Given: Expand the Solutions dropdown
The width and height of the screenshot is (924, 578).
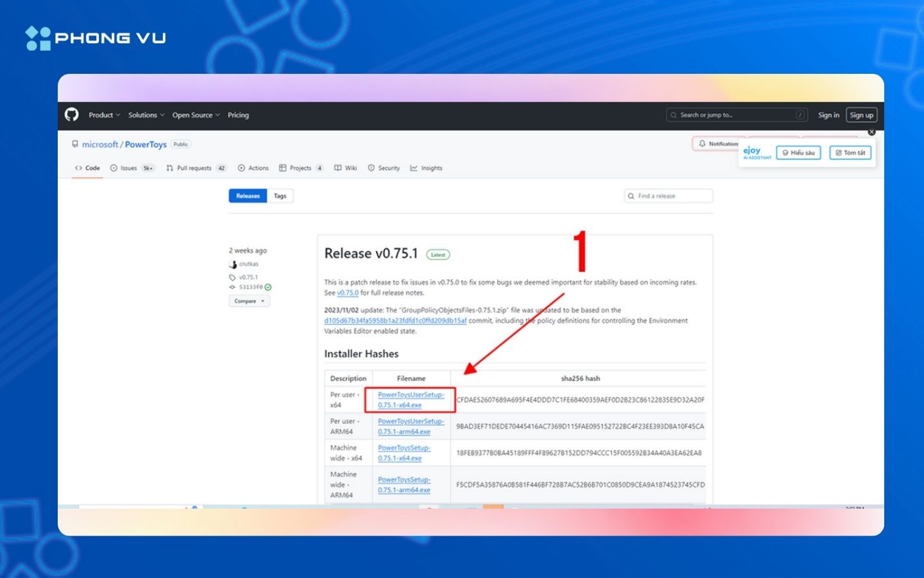Looking at the screenshot, I should [x=146, y=115].
